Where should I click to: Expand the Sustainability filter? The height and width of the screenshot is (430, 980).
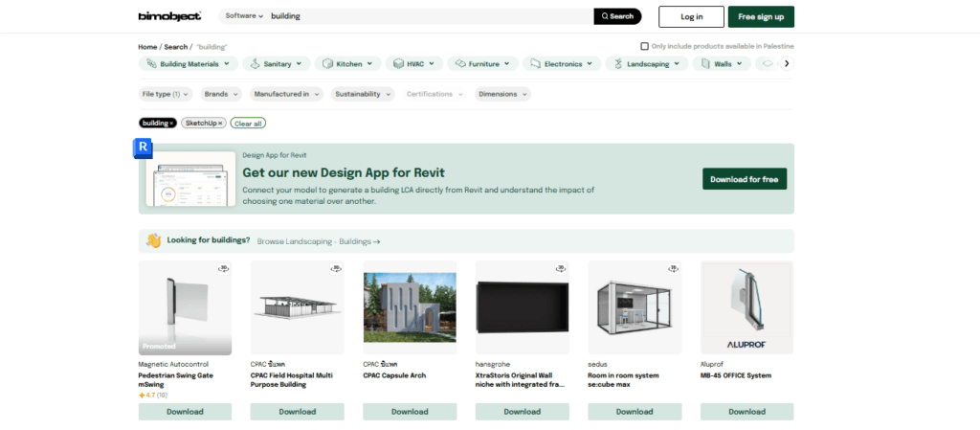[x=363, y=94]
